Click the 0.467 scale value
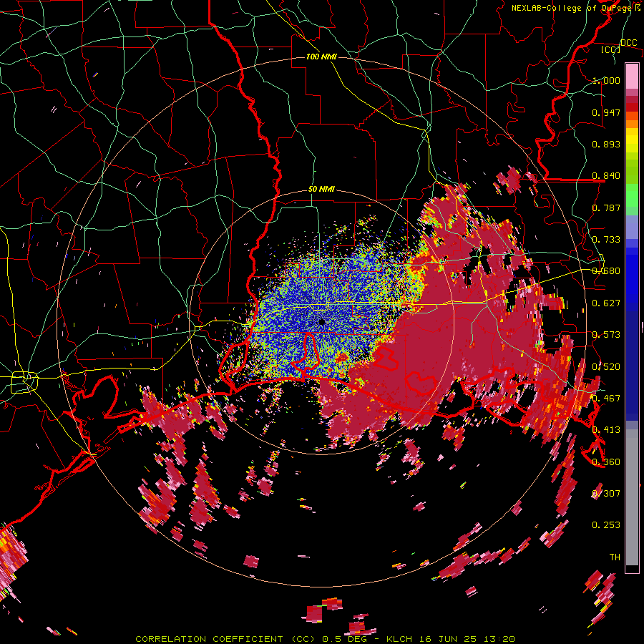The width and height of the screenshot is (644, 644). (606, 398)
